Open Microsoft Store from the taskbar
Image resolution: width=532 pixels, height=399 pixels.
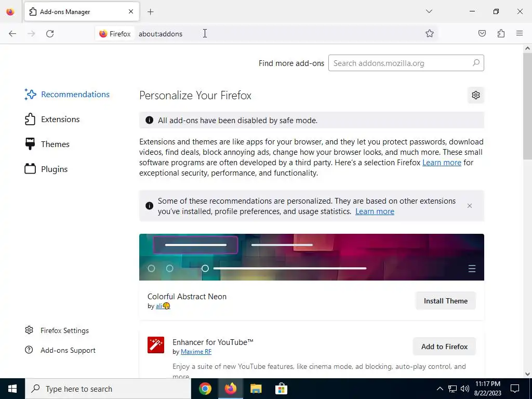[281, 389]
